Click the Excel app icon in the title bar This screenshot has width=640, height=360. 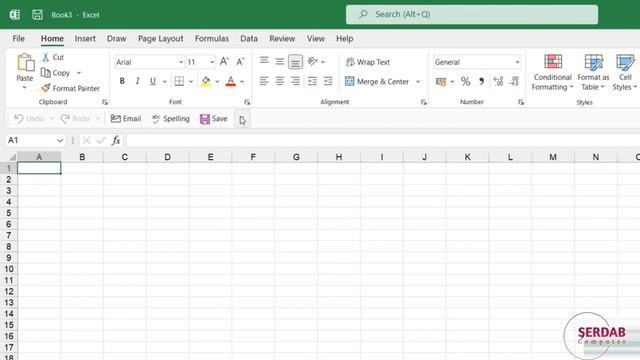tap(15, 15)
